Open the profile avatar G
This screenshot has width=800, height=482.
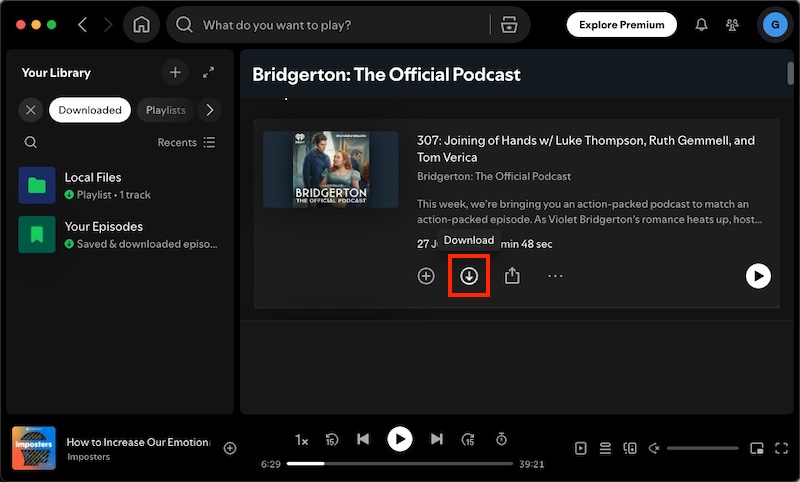click(774, 24)
